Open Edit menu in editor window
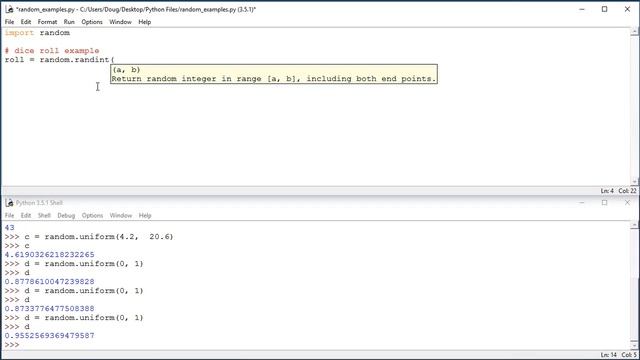 pyautogui.click(x=26, y=22)
